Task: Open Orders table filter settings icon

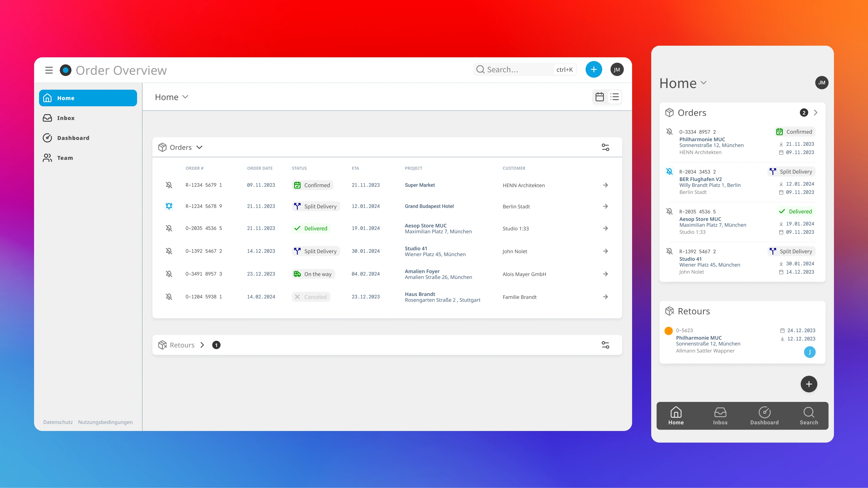Action: click(x=605, y=148)
